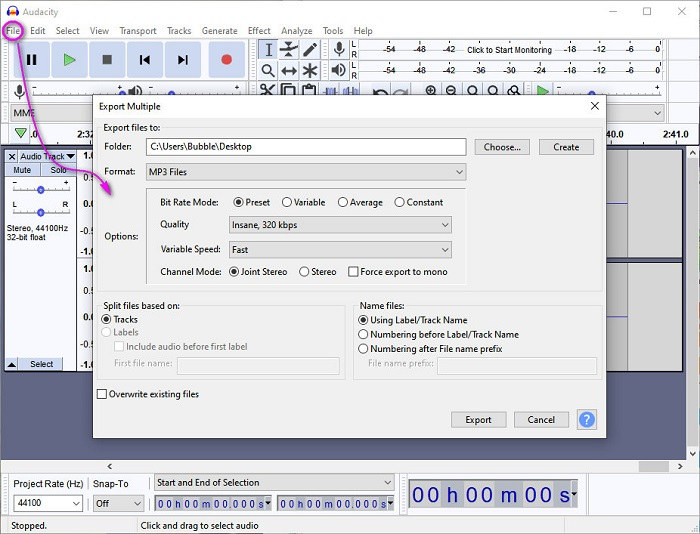Open the Generate menu
Viewport: 700px width, 534px height.
[219, 31]
